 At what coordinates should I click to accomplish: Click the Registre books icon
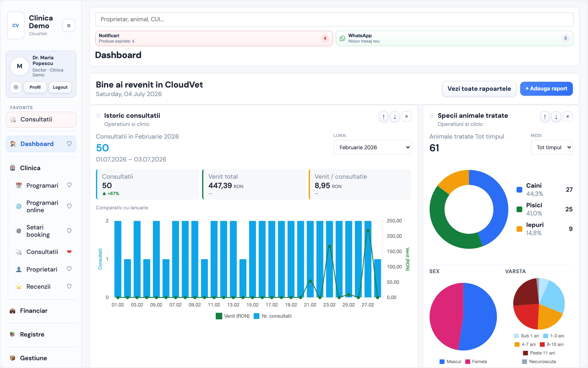click(x=12, y=334)
